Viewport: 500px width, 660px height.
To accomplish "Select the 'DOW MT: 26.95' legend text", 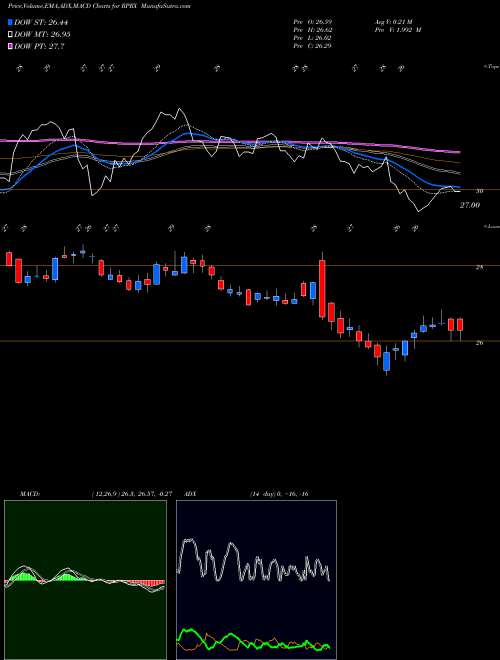I will [x=43, y=35].
